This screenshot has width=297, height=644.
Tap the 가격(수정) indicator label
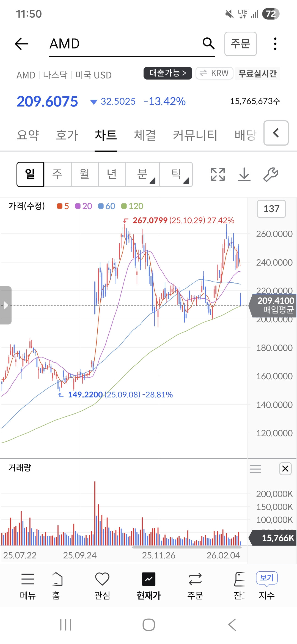[27, 206]
